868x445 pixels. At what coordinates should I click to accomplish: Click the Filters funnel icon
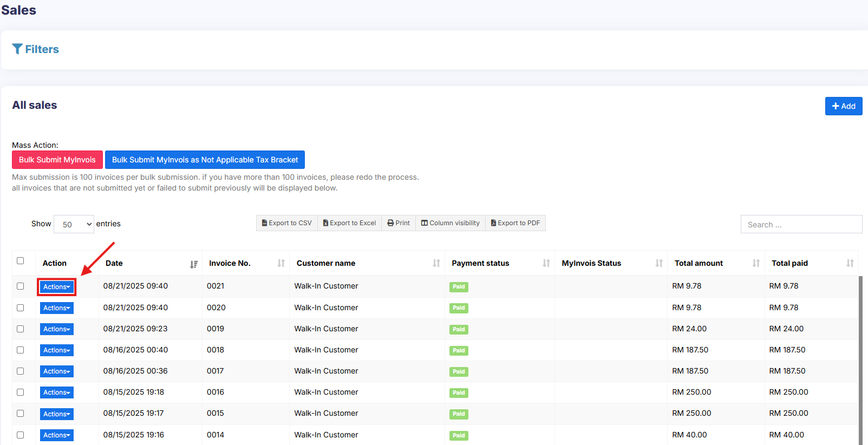point(17,49)
